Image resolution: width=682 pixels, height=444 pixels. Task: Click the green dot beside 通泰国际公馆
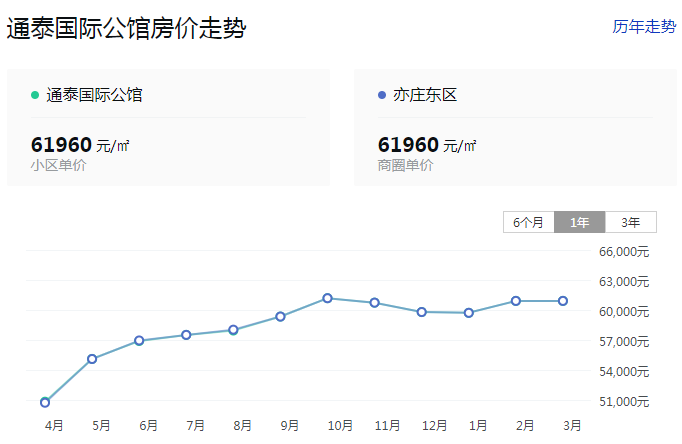coord(35,95)
